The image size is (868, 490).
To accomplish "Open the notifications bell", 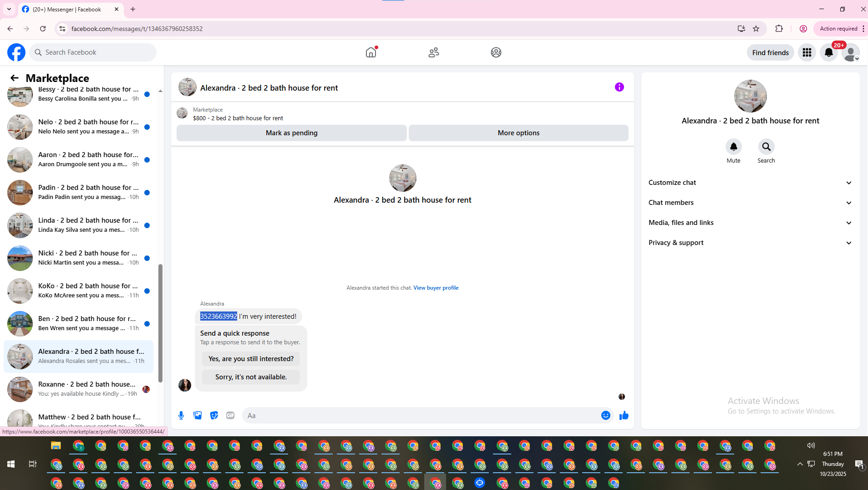I will pos(829,52).
